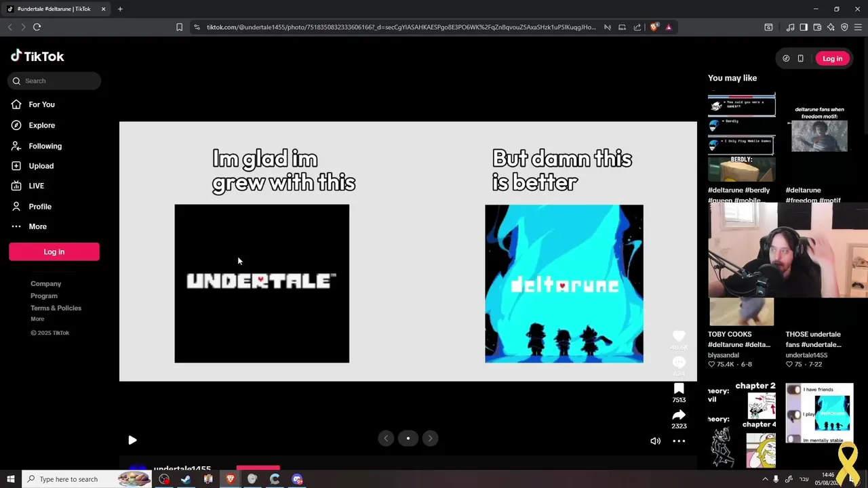The height and width of the screenshot is (488, 868).
Task: Click the microphone icon in system tray
Action: (776, 479)
